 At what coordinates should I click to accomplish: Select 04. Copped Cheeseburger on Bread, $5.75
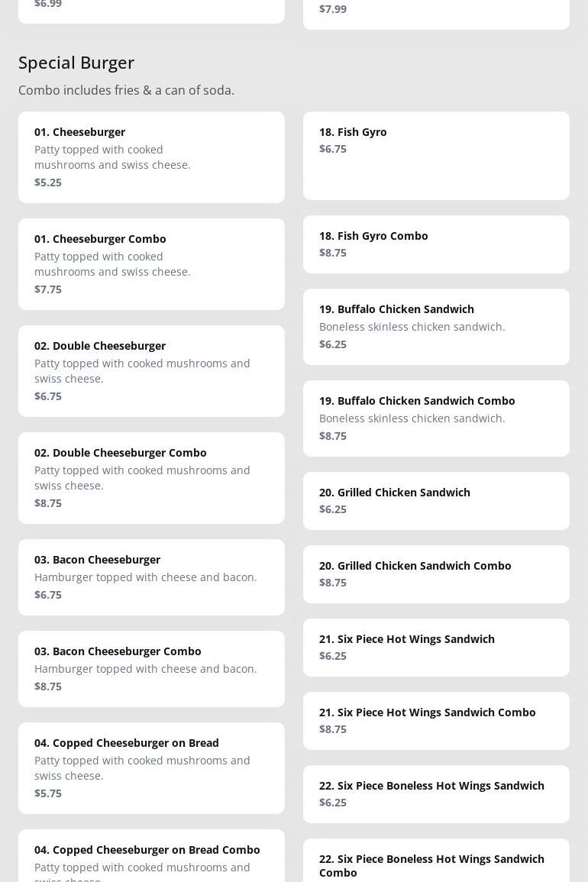(x=151, y=768)
